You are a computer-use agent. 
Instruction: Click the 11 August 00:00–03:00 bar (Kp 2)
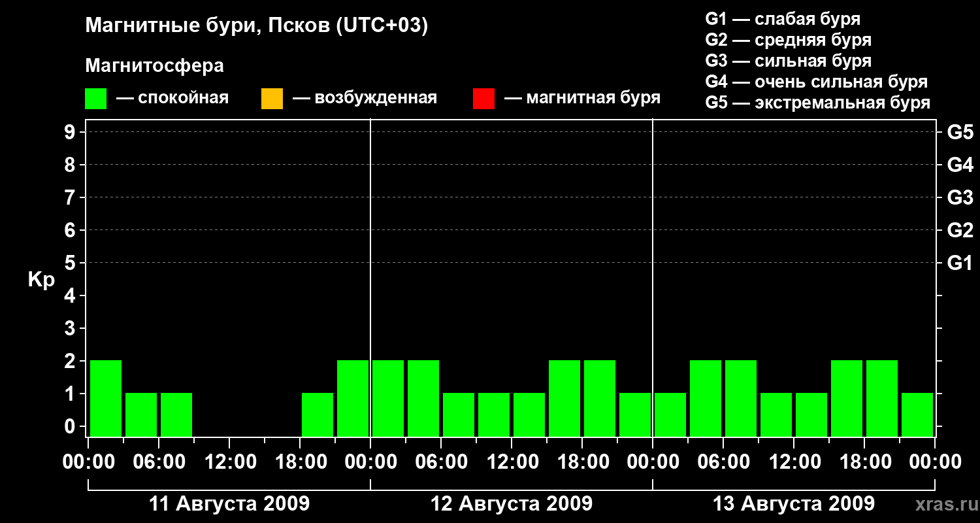point(106,398)
